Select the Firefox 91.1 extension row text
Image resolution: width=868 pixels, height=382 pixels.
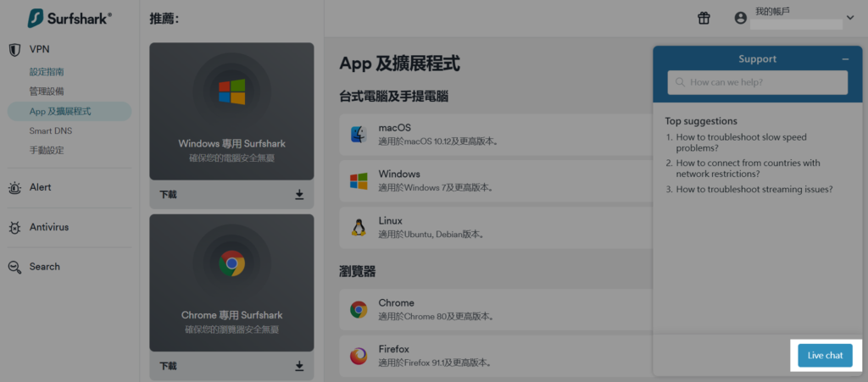point(435,356)
